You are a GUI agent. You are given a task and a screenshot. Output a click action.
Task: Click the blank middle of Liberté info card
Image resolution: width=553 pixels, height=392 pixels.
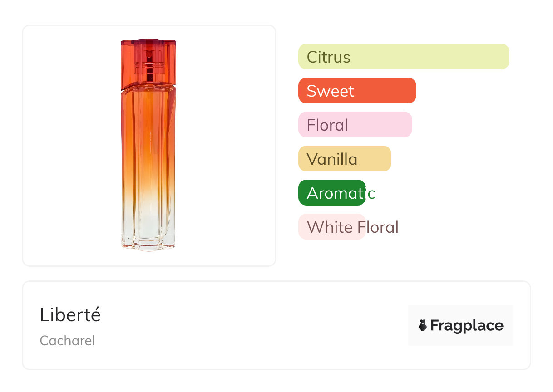[254, 325]
